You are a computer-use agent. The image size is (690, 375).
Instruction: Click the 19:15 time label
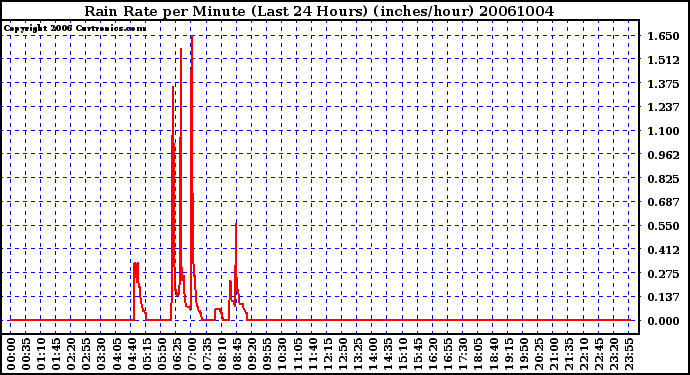[x=508, y=354]
